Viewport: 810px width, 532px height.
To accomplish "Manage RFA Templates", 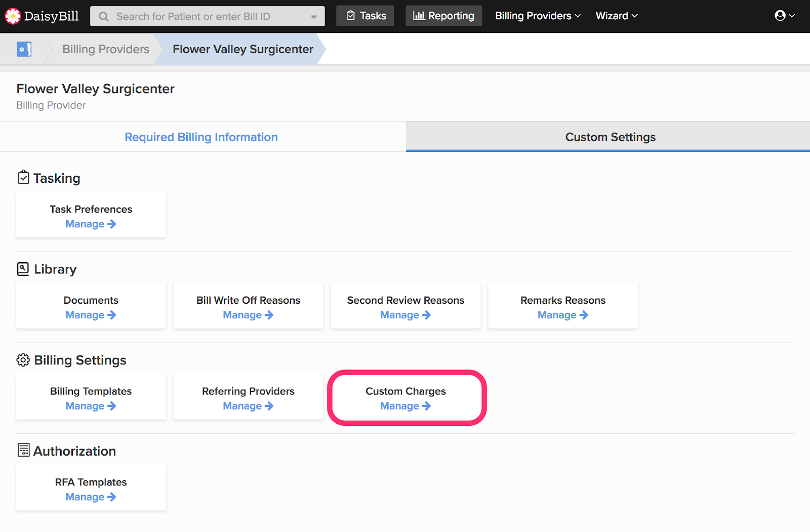I will pos(91,497).
